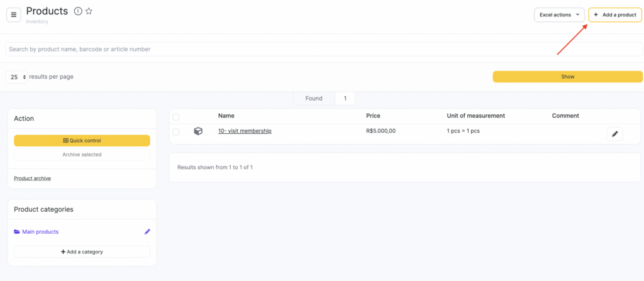Click the pencil edit icon for 10- visit membership
The width and height of the screenshot is (644, 281).
[x=614, y=134]
